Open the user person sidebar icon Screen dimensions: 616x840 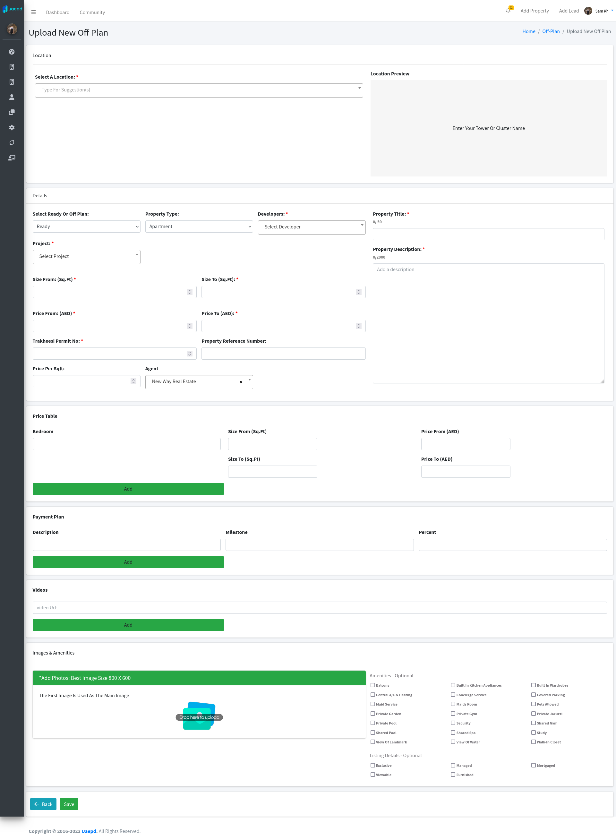point(12,97)
